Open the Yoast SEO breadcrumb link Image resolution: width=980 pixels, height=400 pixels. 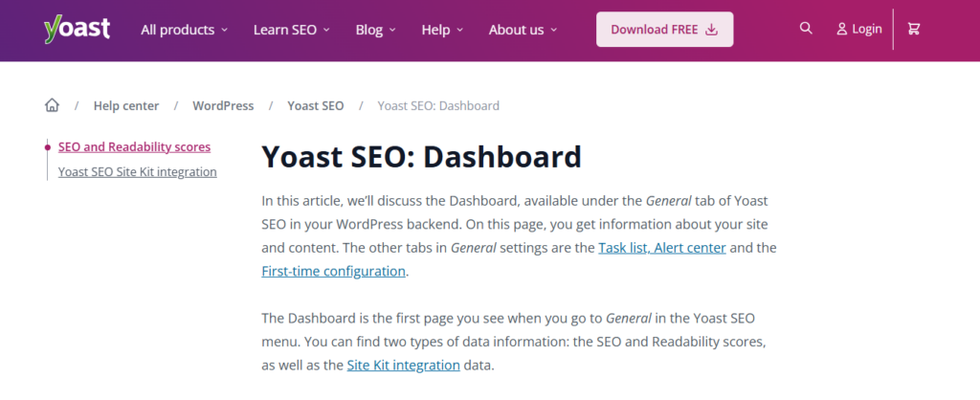[x=315, y=105]
